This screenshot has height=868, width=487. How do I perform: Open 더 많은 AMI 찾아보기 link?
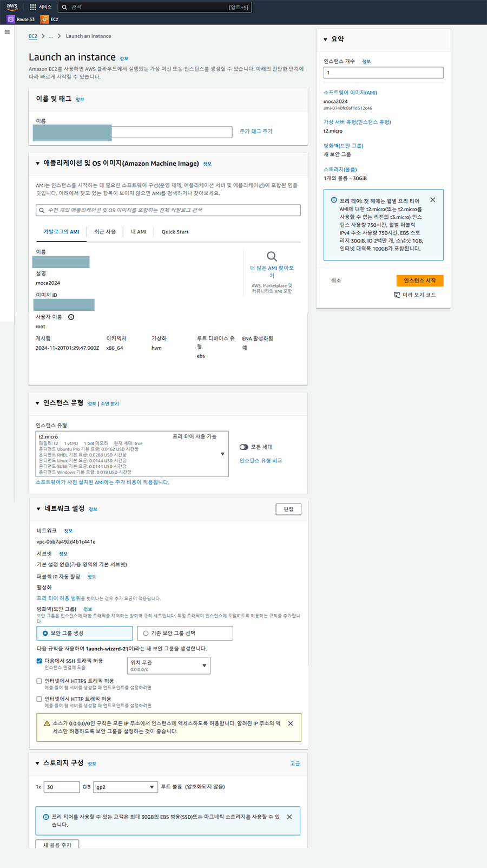click(272, 272)
